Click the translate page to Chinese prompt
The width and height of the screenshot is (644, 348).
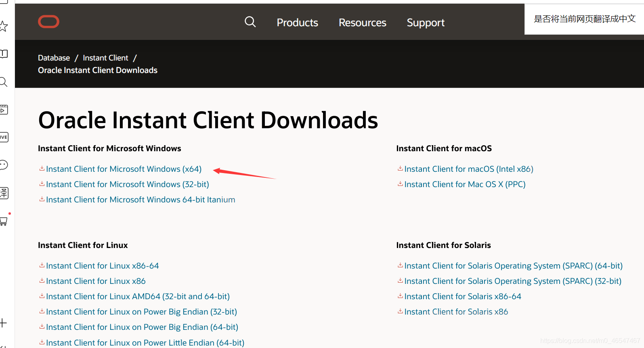pos(584,19)
